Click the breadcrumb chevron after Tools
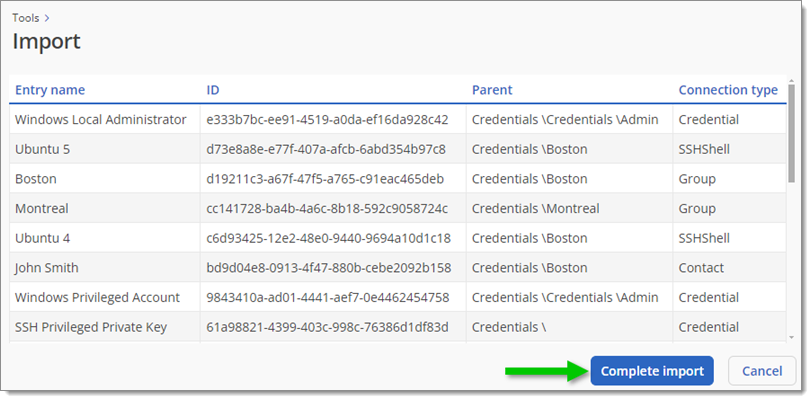The width and height of the screenshot is (812, 401). 47,18
